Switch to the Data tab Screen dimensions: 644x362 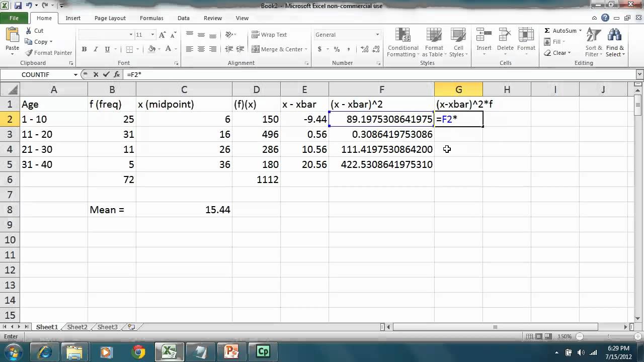(x=184, y=18)
